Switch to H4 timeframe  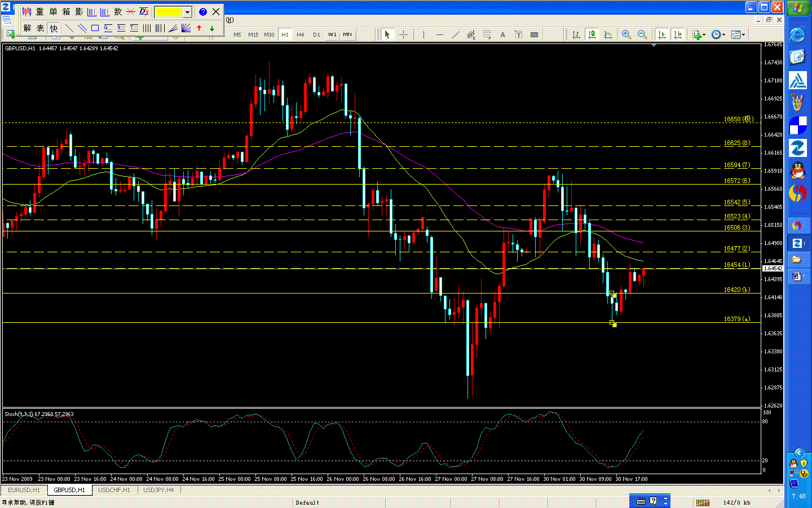301,34
